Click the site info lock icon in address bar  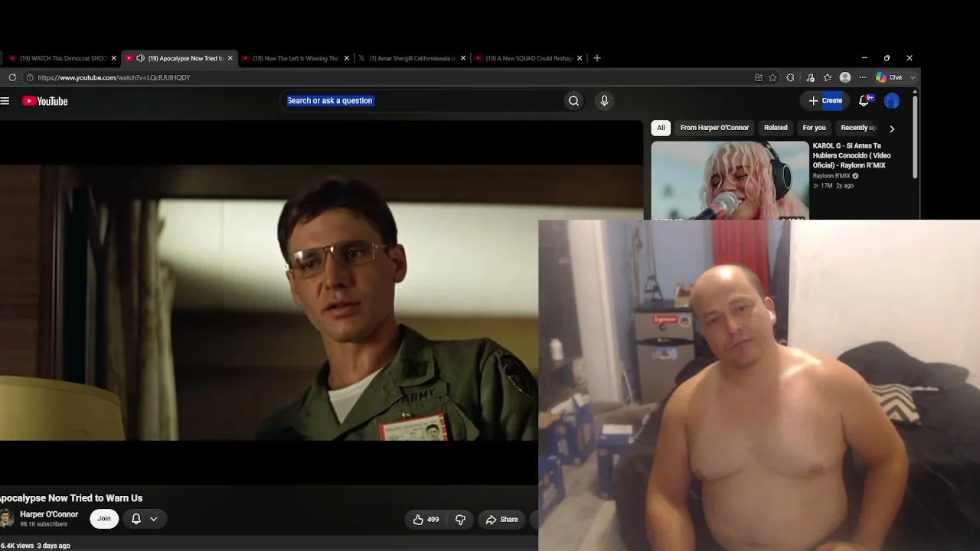click(30, 77)
